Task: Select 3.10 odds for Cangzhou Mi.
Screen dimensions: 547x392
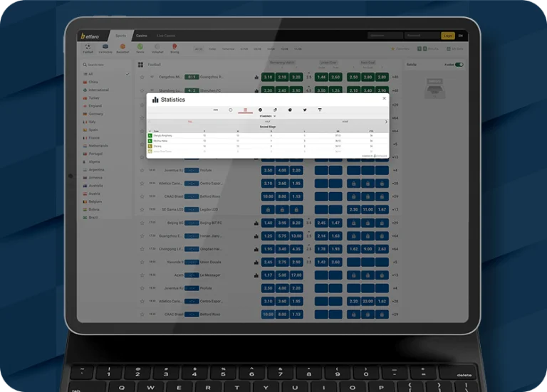Action: coord(268,77)
